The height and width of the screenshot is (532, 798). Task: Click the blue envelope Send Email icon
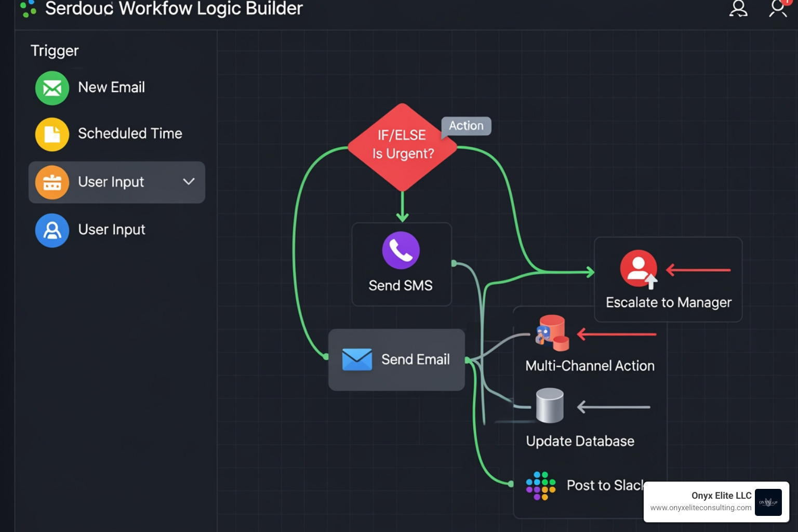(x=357, y=359)
